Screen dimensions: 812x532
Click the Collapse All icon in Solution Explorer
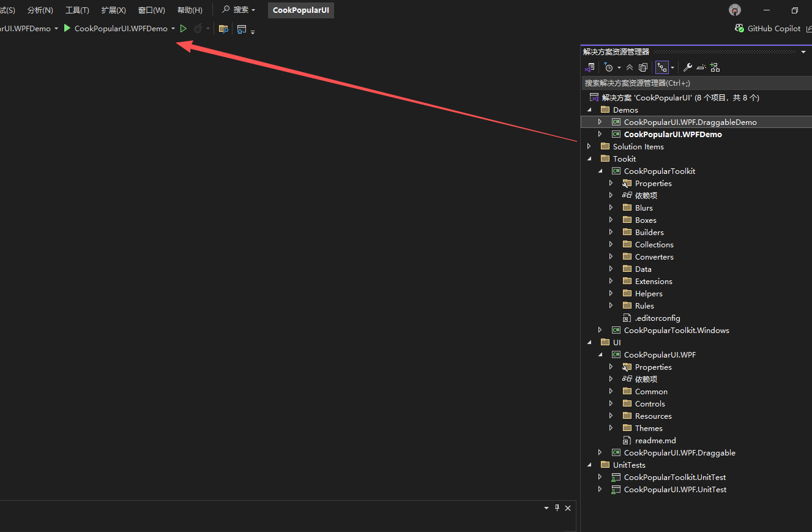(630, 67)
